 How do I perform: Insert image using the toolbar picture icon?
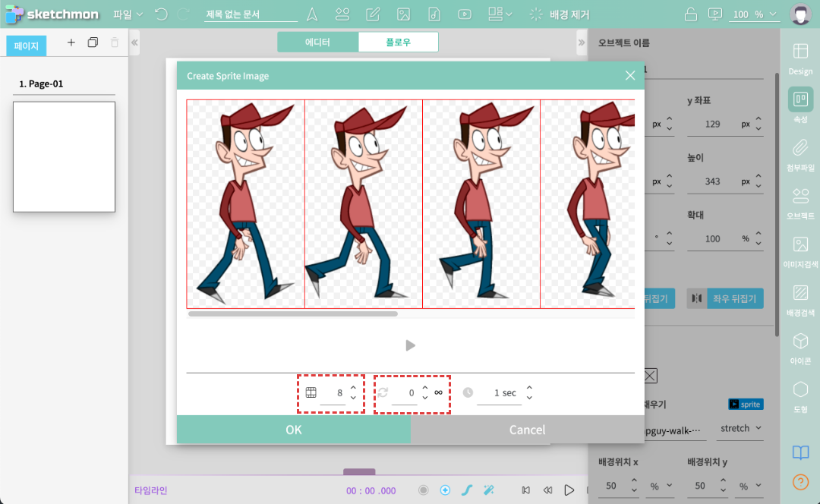[x=403, y=14]
